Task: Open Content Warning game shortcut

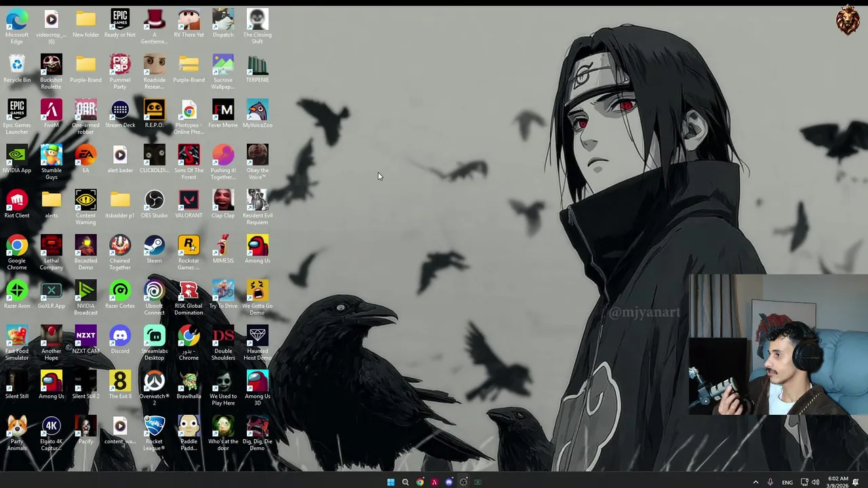Action: [x=86, y=207]
